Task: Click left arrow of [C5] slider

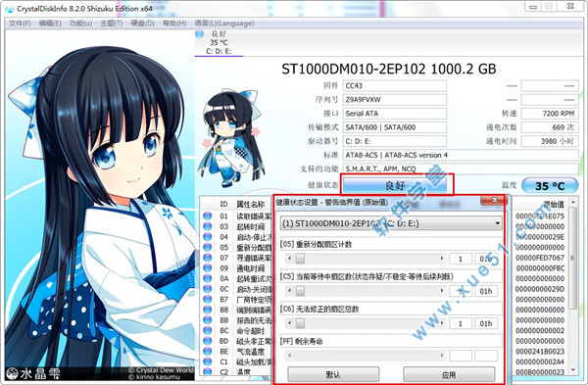Action: pos(289,291)
